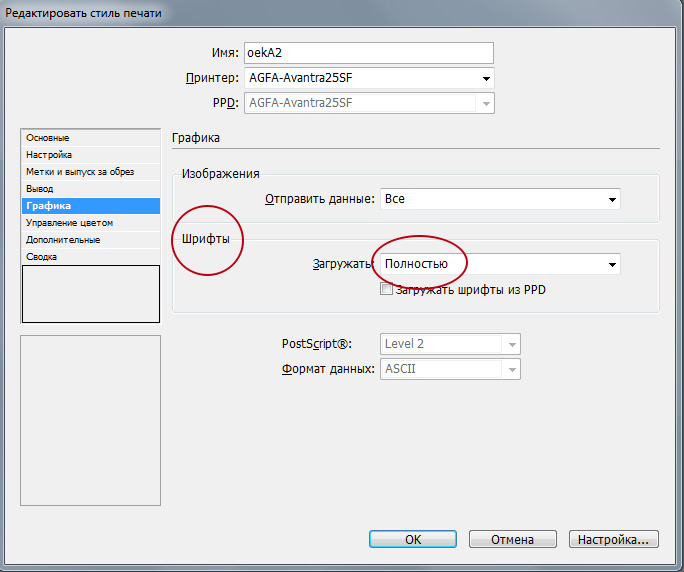Click the Изображения group label
This screenshot has width=684, height=572.
(x=220, y=174)
